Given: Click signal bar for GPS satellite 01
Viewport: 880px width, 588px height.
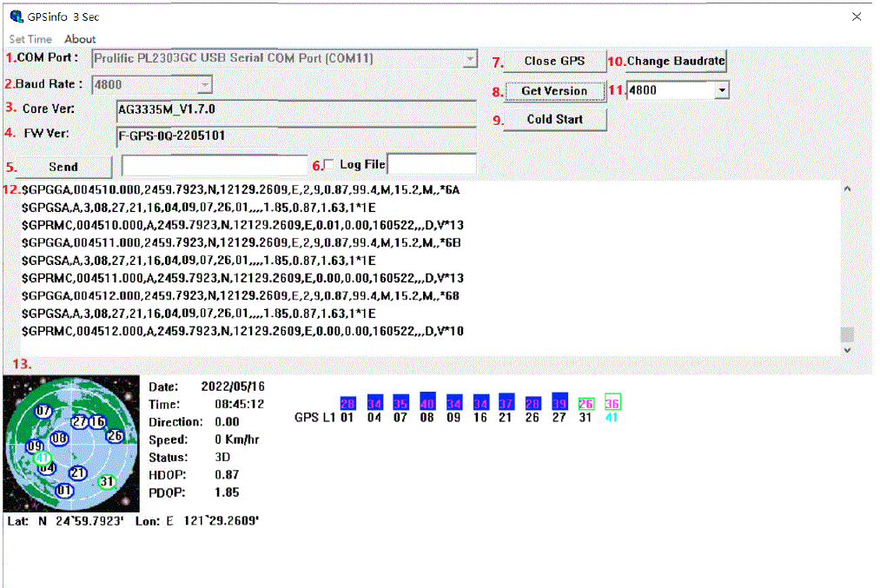Looking at the screenshot, I should click(347, 403).
